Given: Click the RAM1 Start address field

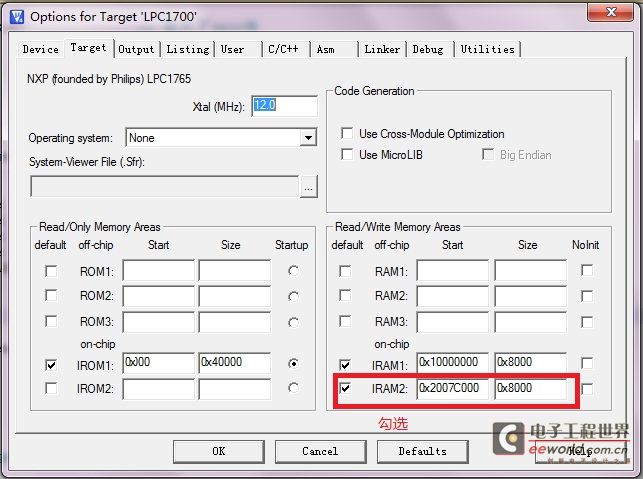Looking at the screenshot, I should pos(453,270).
